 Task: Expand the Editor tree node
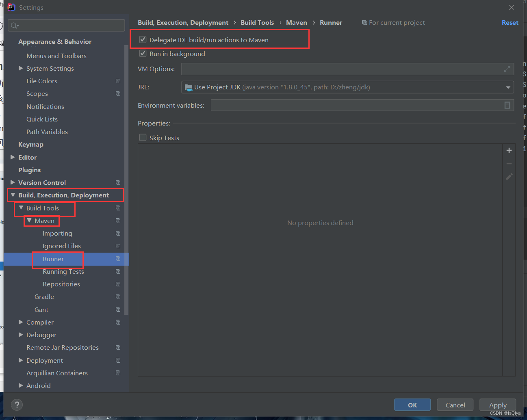tap(13, 157)
